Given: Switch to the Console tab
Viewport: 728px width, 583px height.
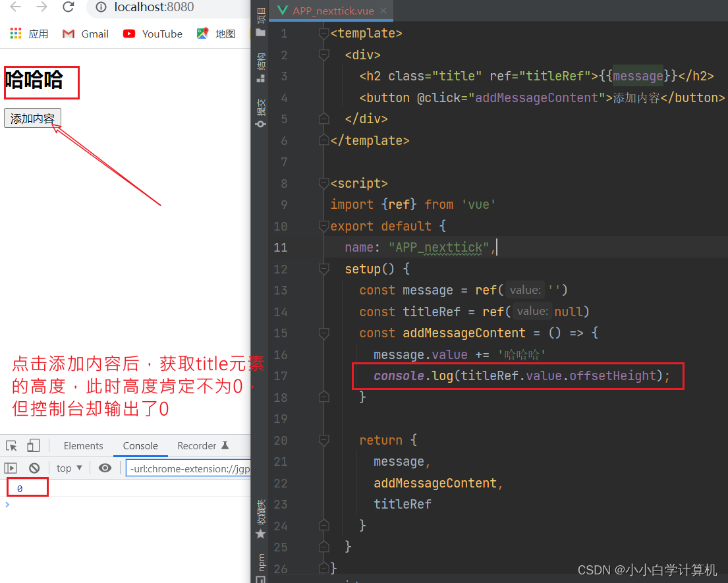Looking at the screenshot, I should point(140,445).
